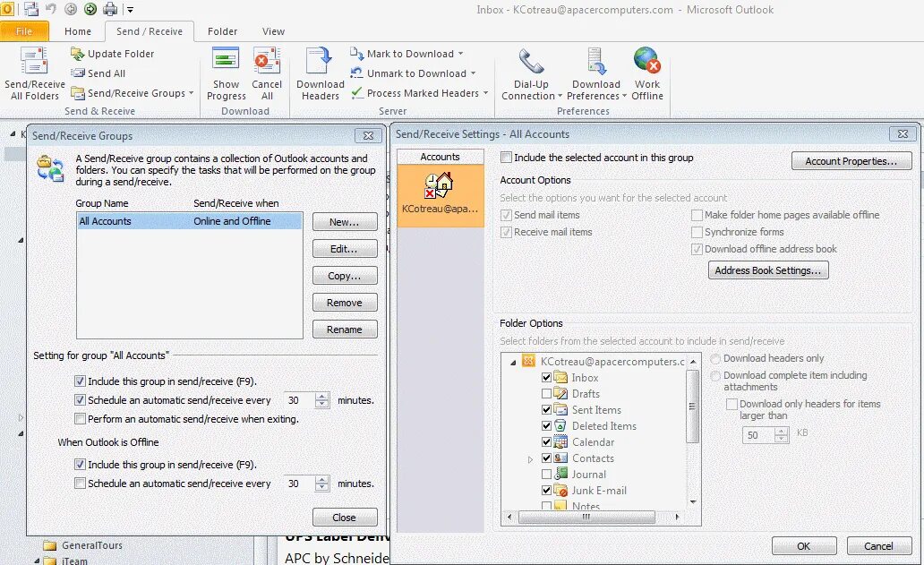Click Undo icon in quick access toolbar

51,9
